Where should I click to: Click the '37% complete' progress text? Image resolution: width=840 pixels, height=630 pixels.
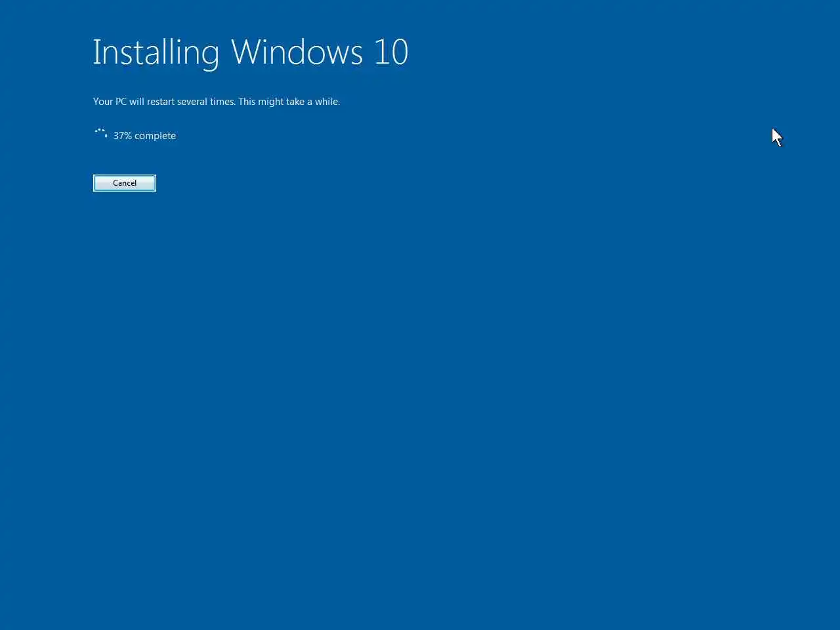coord(144,136)
